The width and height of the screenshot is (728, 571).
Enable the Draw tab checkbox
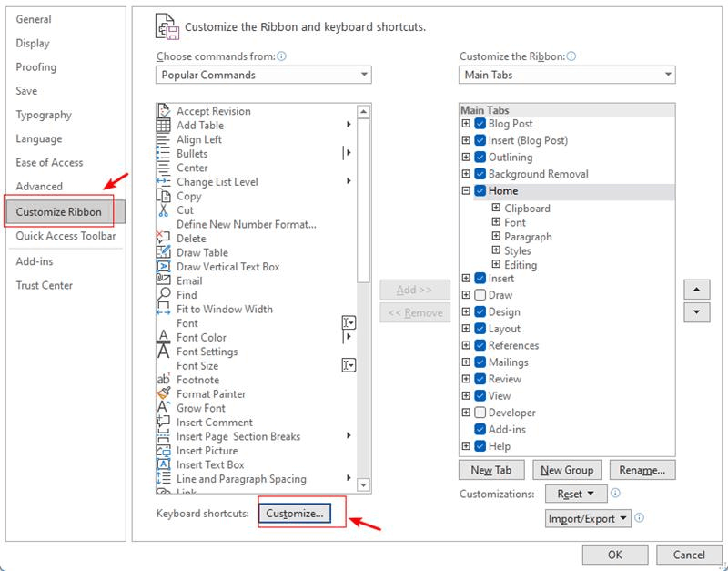(480, 295)
